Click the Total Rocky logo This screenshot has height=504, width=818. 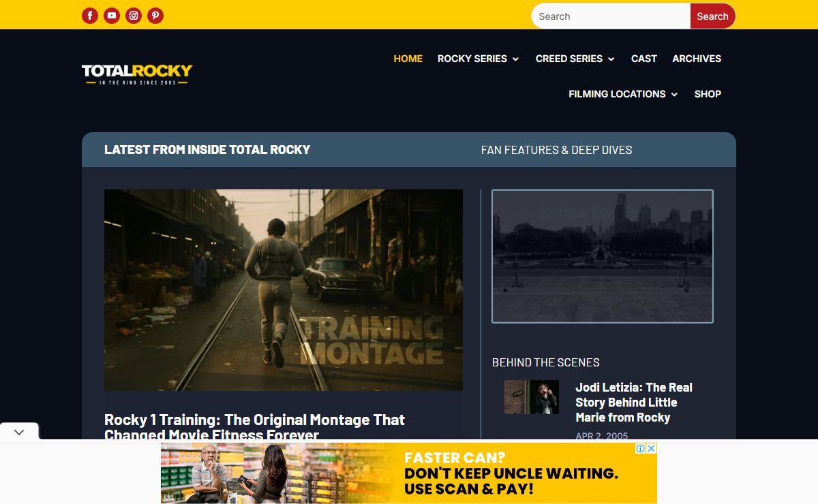(x=137, y=74)
